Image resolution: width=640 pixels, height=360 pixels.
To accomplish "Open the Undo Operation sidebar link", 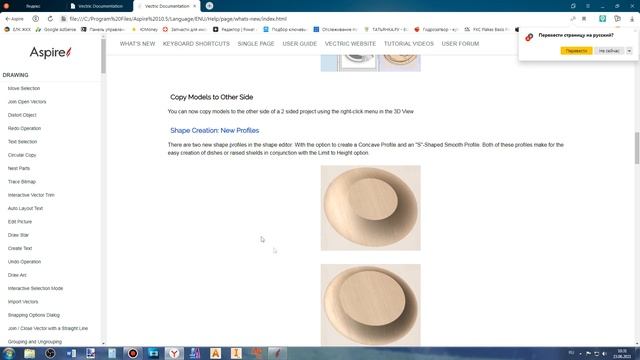I will (24, 262).
